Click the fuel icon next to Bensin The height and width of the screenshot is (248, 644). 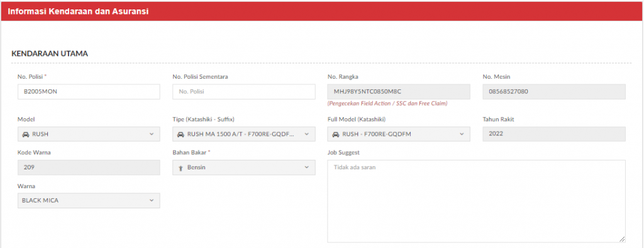click(x=180, y=168)
